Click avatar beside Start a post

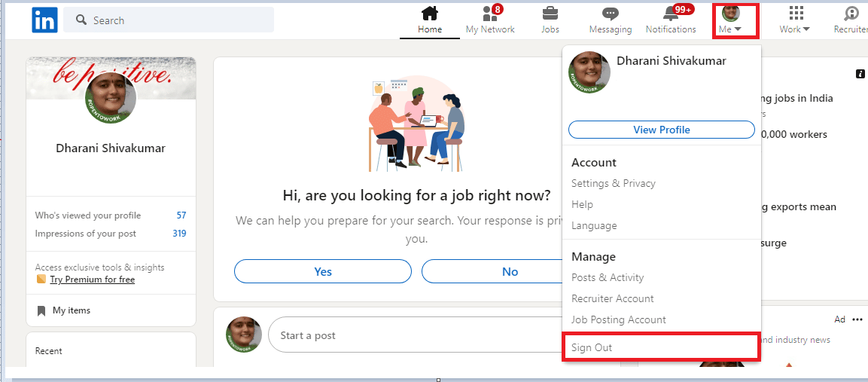click(244, 335)
